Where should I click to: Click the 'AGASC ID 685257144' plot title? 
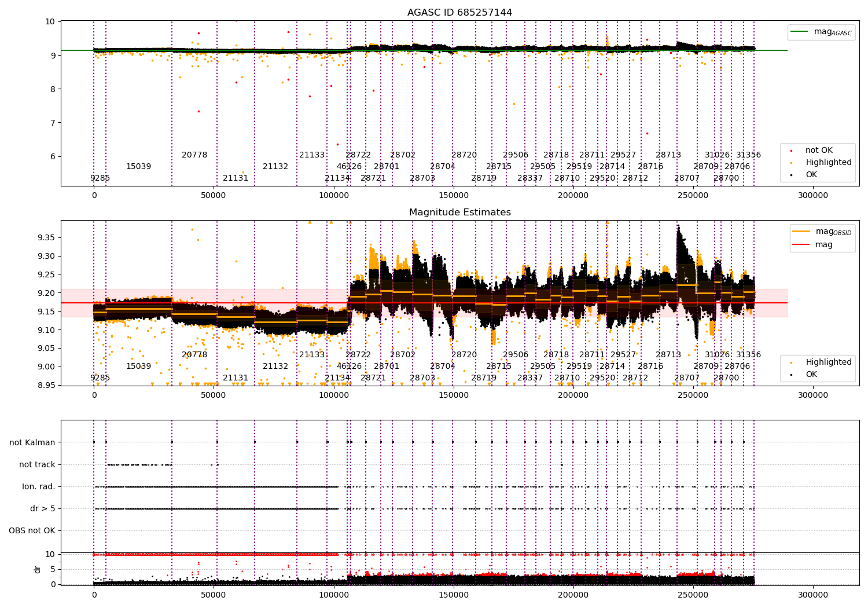pyautogui.click(x=459, y=13)
